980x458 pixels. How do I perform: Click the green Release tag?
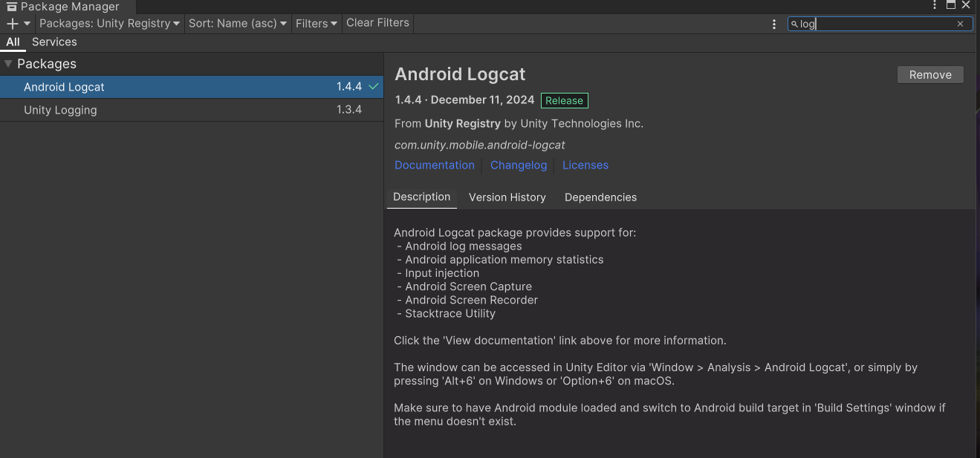(x=564, y=100)
